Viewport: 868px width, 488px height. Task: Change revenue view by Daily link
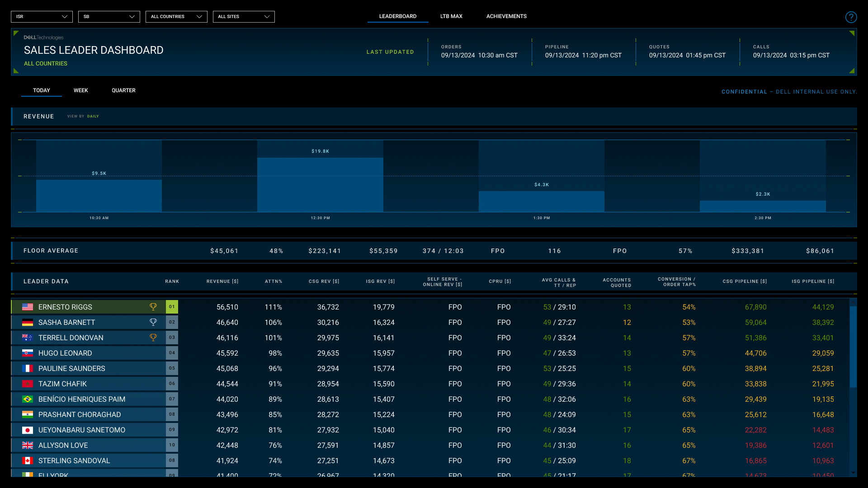pos(93,116)
